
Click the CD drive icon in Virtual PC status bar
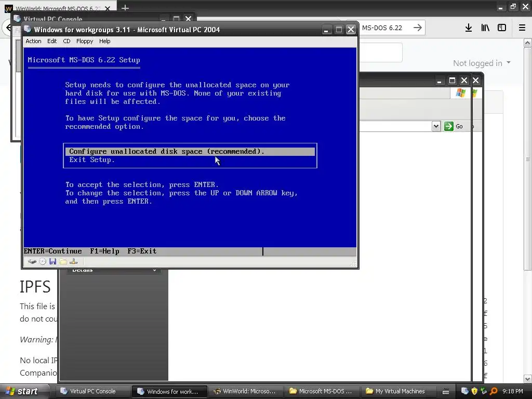(43, 262)
